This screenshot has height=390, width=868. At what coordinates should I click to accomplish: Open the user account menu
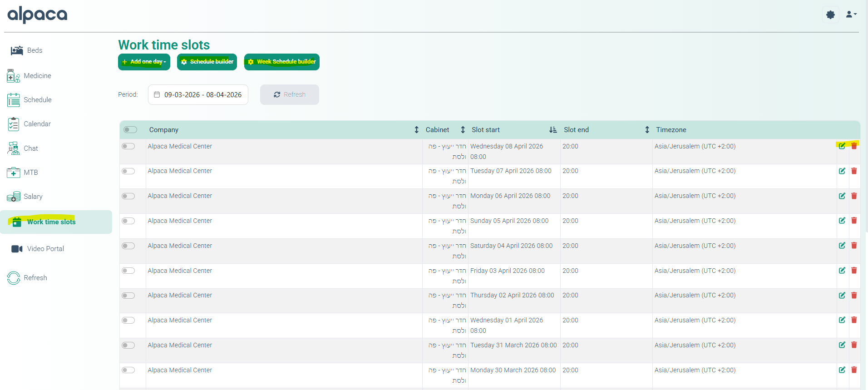coord(851,15)
